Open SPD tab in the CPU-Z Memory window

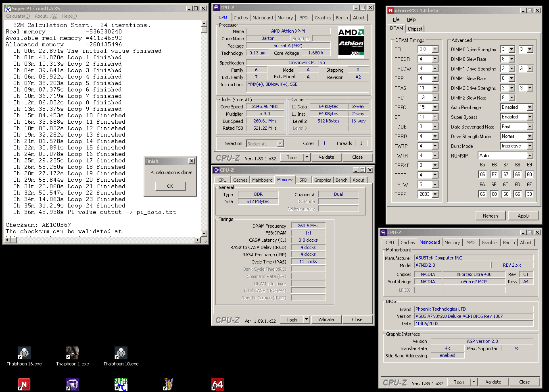tap(303, 180)
